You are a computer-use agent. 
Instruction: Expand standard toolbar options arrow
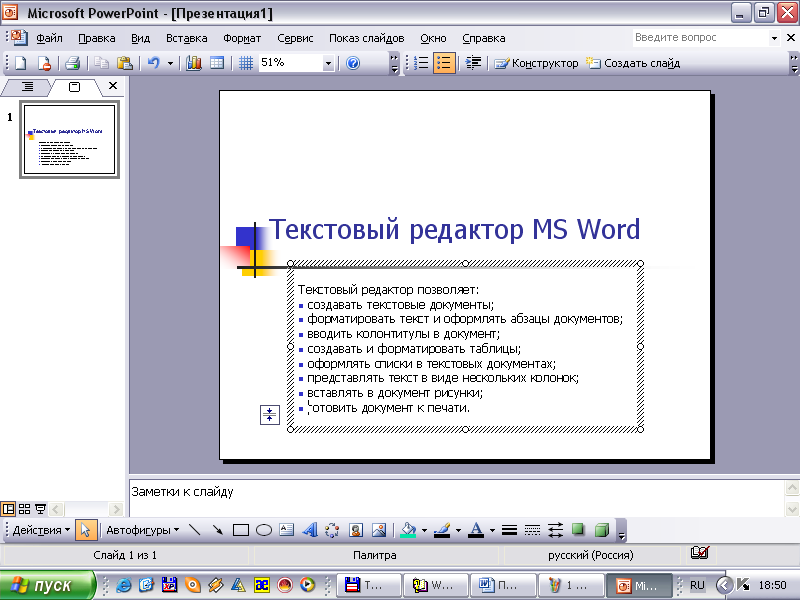pyautogui.click(x=394, y=63)
